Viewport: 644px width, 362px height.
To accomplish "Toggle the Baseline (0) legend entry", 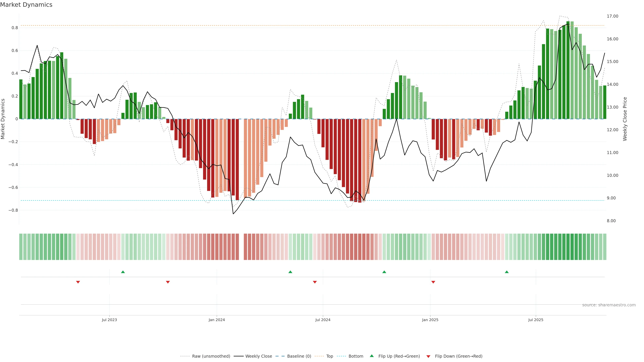I will (299, 356).
